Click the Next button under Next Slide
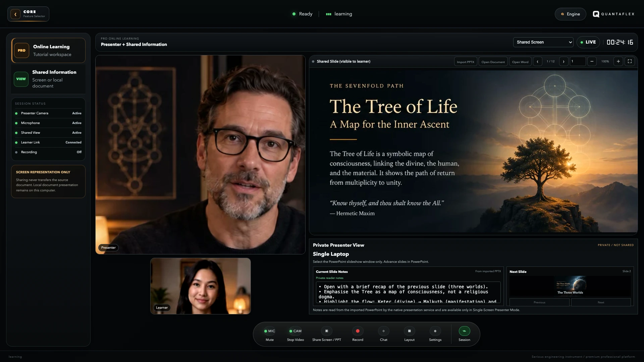Viewport: 644px width, 362px height. (601, 302)
